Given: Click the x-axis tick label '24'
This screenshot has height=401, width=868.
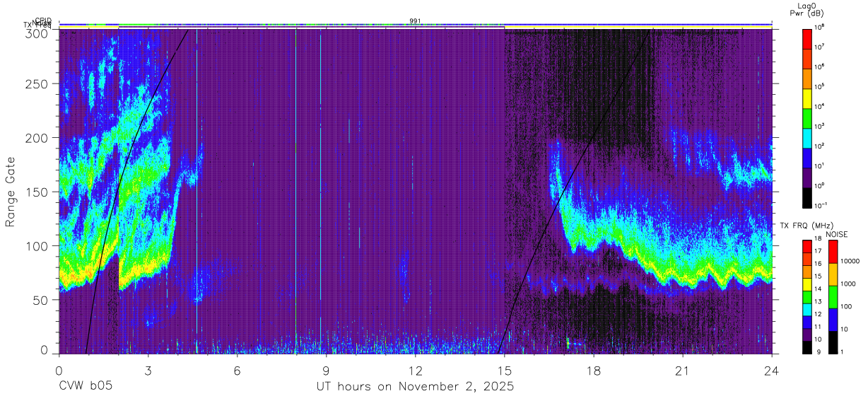Looking at the screenshot, I should (772, 370).
